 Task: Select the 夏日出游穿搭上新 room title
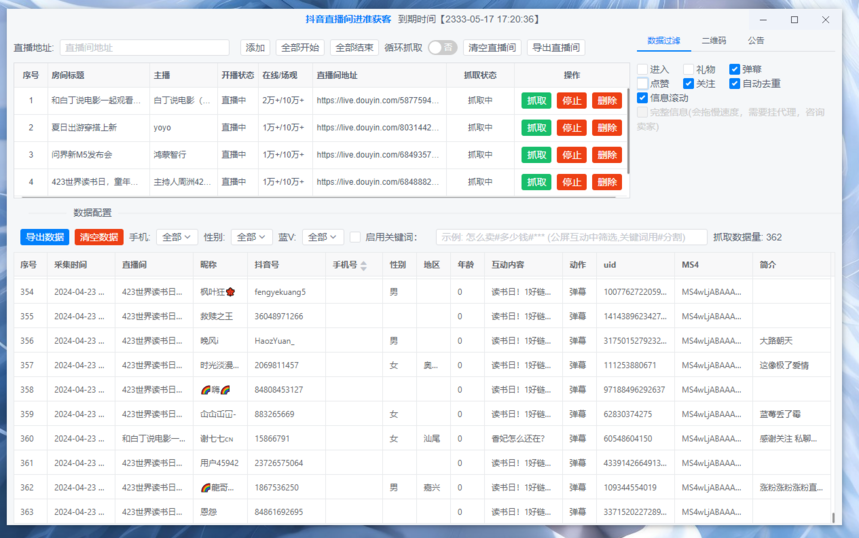pyautogui.click(x=84, y=128)
